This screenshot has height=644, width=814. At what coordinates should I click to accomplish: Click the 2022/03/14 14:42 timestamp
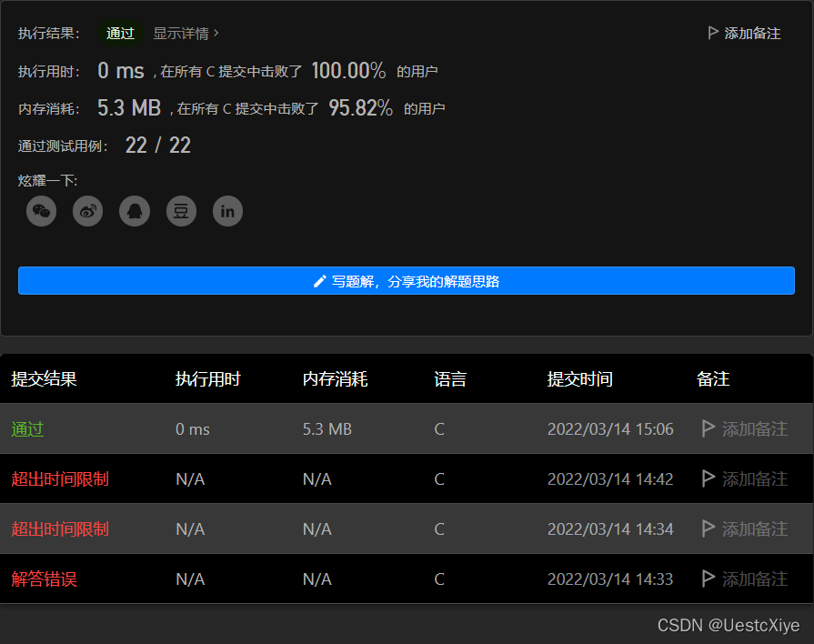[x=610, y=478]
